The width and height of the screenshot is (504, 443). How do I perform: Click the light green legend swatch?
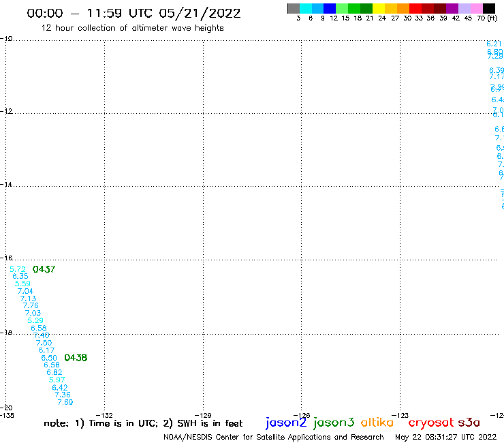pyautogui.click(x=342, y=8)
